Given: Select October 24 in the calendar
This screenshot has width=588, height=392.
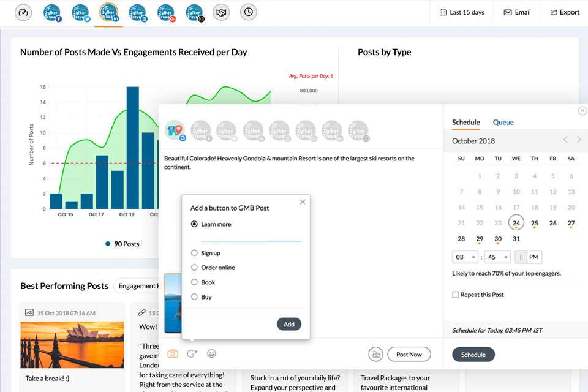Looking at the screenshot, I should 516,223.
